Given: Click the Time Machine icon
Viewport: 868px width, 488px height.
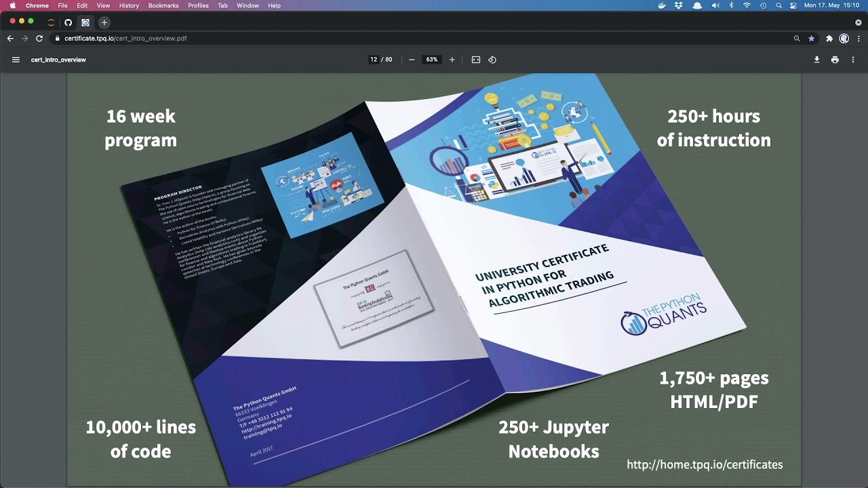Looking at the screenshot, I should 763,5.
